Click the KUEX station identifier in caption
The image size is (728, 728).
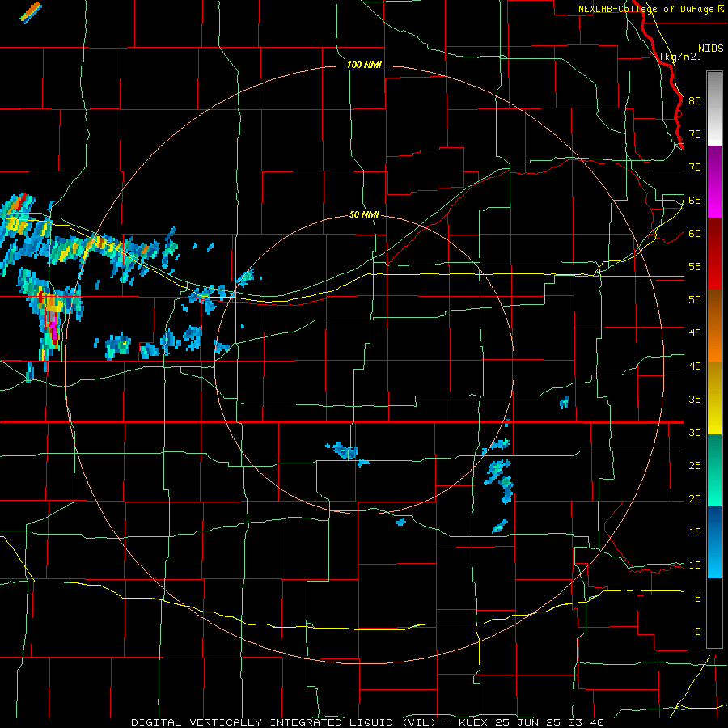coord(473,722)
